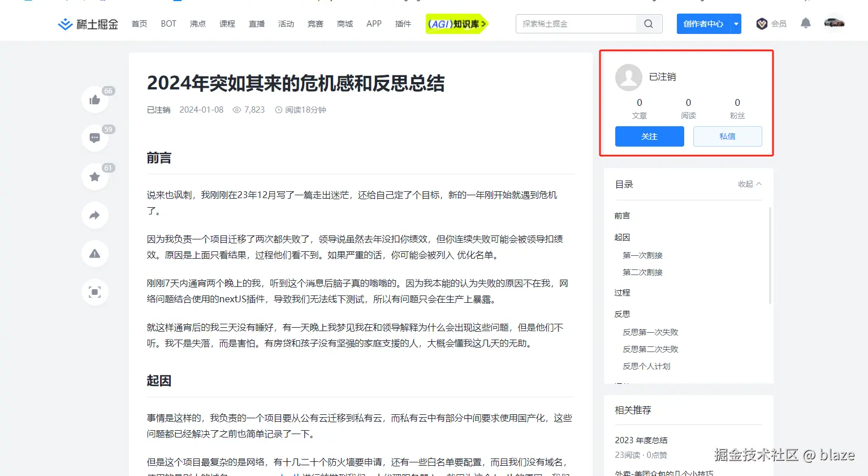
Task: Expand the 创作者中心 dropdown arrow
Action: (x=736, y=24)
